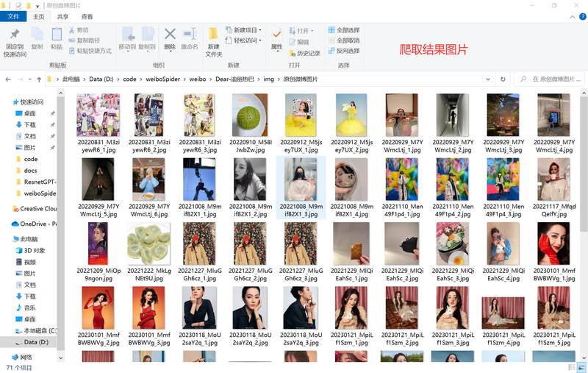
Task: Switch to the 主页 Home ribbon tab
Action: pyautogui.click(x=38, y=16)
